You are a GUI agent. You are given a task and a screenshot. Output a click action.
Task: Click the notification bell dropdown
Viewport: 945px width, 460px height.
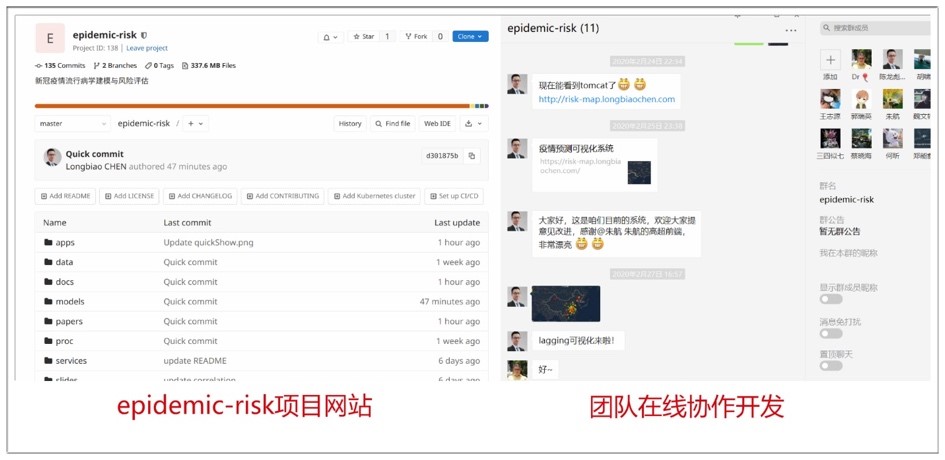tap(330, 37)
